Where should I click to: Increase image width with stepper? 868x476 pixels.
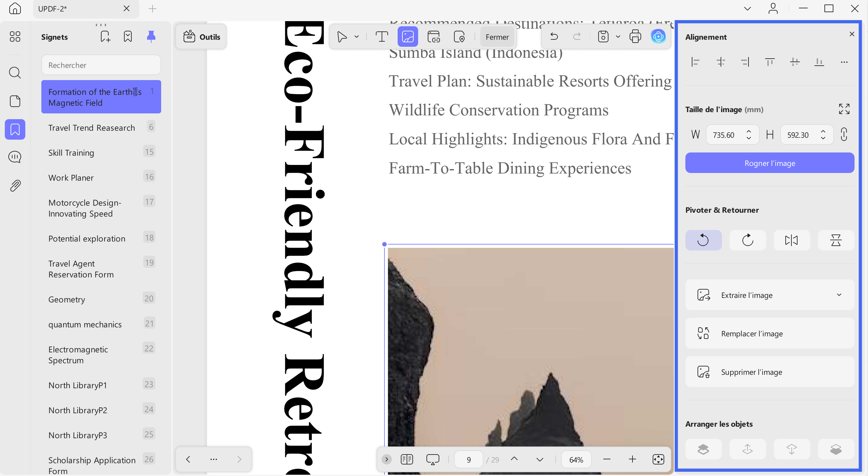[x=749, y=131]
